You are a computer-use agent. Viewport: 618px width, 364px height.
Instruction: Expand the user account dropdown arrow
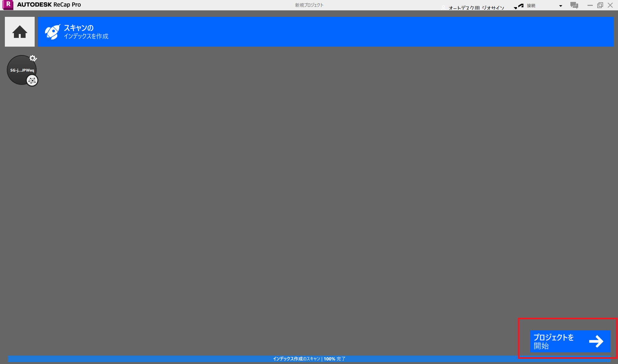point(515,8)
